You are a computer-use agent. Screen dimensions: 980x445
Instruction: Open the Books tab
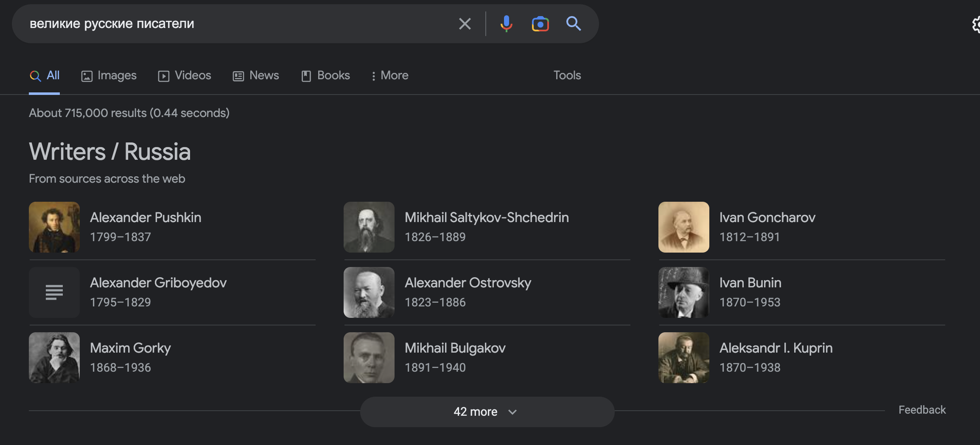click(326, 75)
